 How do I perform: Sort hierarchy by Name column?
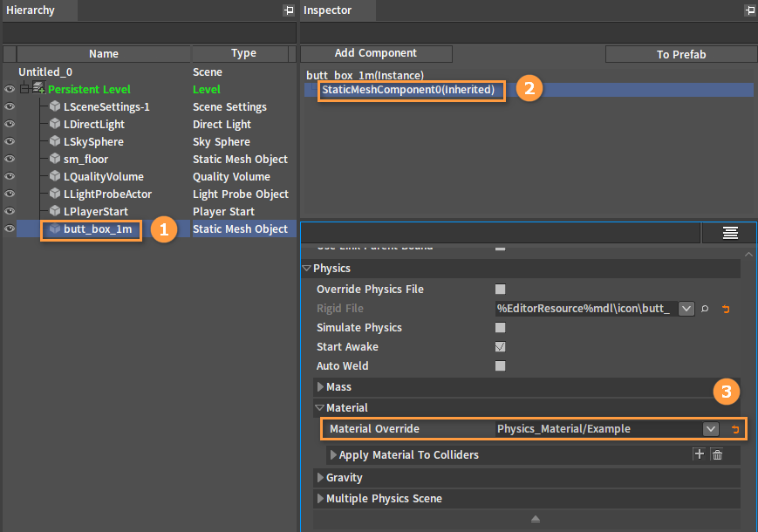[x=104, y=53]
